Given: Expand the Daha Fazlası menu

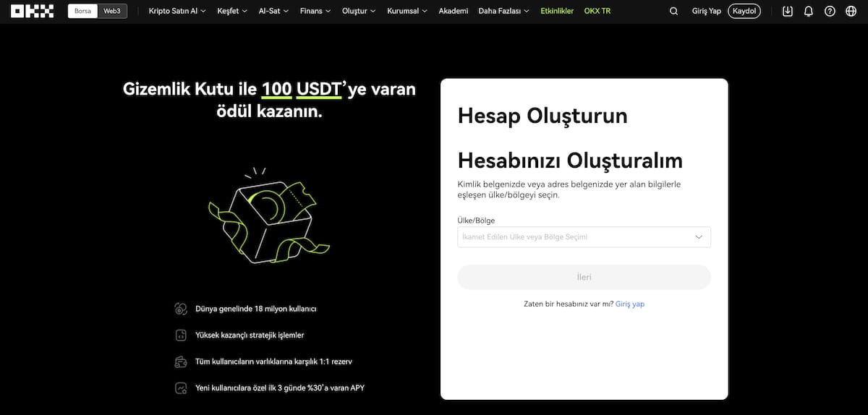Looking at the screenshot, I should pos(503,11).
